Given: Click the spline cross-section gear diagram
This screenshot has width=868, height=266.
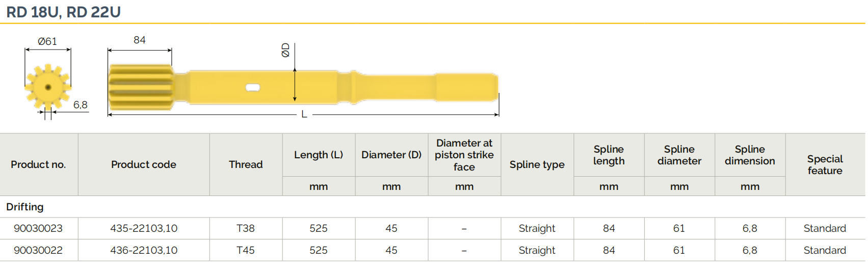Looking at the screenshot, I should point(47,87).
